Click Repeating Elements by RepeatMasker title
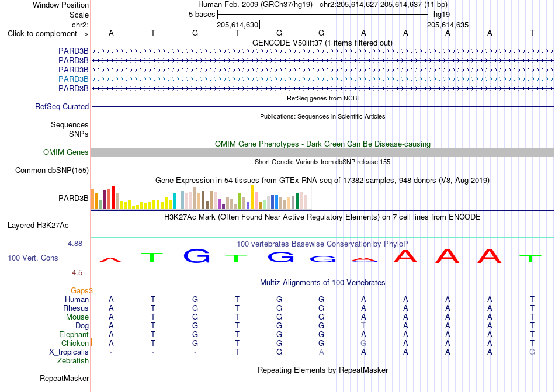The width and height of the screenshot is (555, 392). pos(322,370)
